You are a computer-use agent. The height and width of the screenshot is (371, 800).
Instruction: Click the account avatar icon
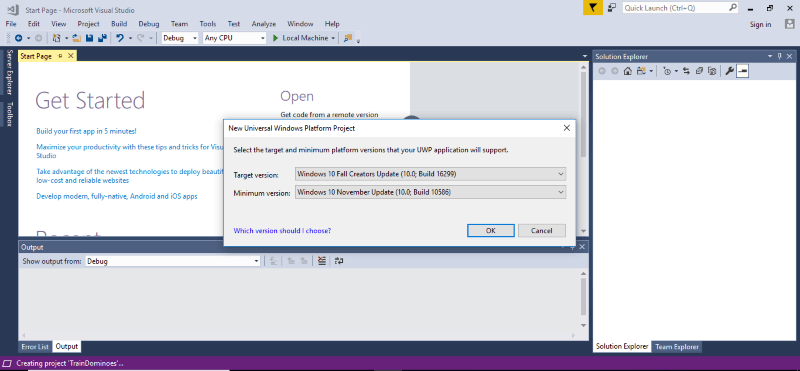click(x=789, y=24)
